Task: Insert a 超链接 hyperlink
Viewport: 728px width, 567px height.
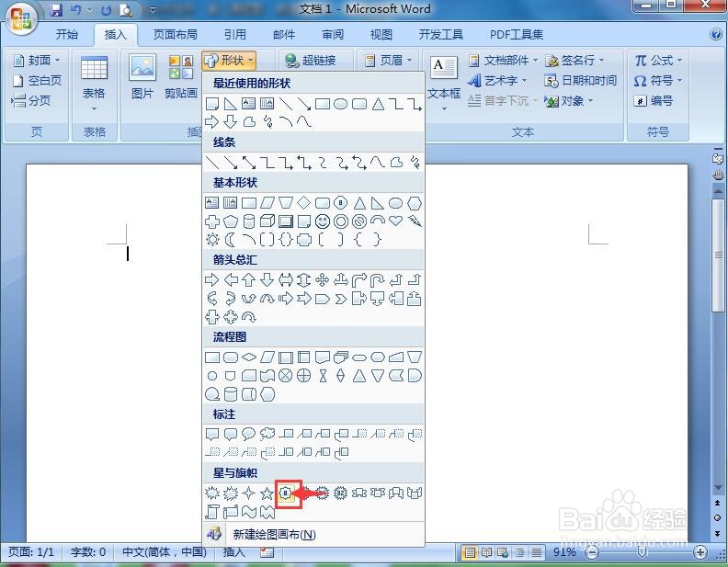Action: pyautogui.click(x=310, y=61)
